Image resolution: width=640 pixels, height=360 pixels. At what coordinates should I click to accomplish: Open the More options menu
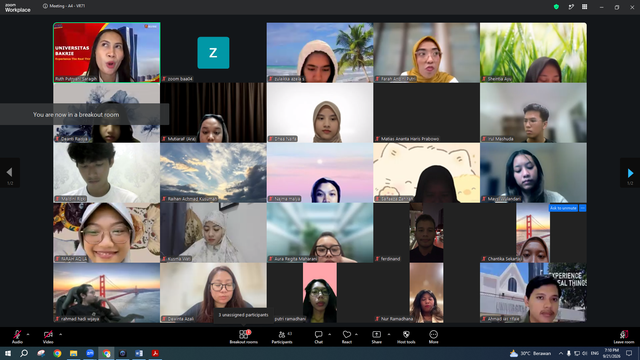coord(433,337)
